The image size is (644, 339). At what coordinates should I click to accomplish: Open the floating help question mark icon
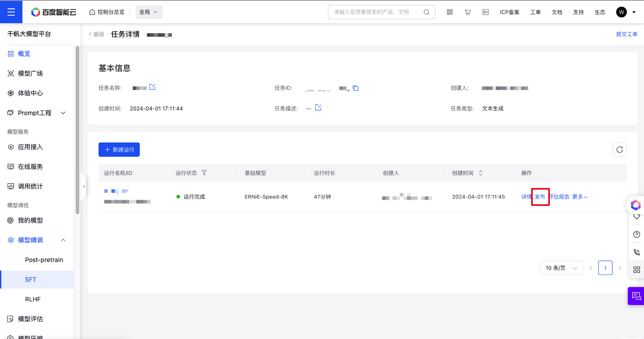(x=637, y=235)
